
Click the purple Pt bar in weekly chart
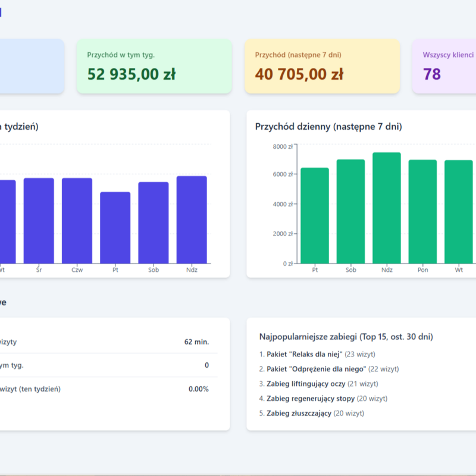(115, 228)
